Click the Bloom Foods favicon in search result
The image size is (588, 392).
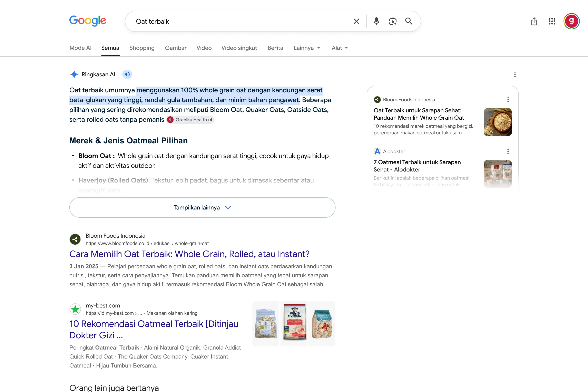(x=75, y=239)
